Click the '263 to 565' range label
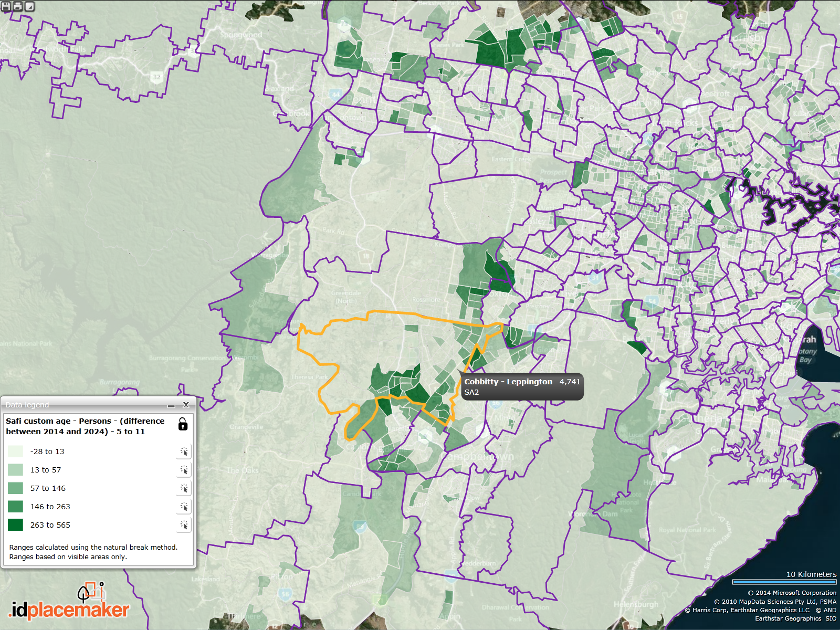The height and width of the screenshot is (630, 840). pos(50,525)
